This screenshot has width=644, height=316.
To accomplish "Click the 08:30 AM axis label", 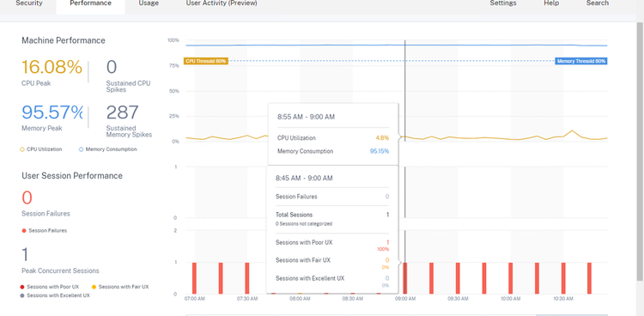I will click(x=352, y=299).
